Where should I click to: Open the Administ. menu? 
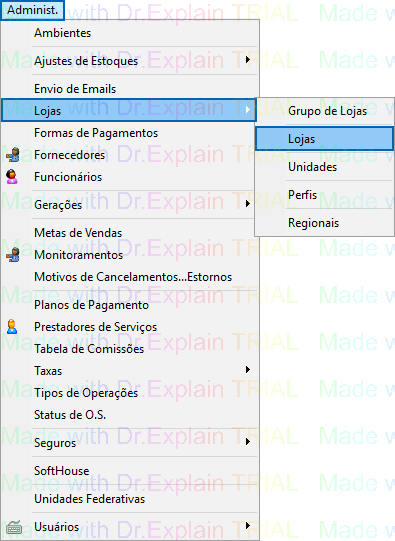click(x=32, y=10)
